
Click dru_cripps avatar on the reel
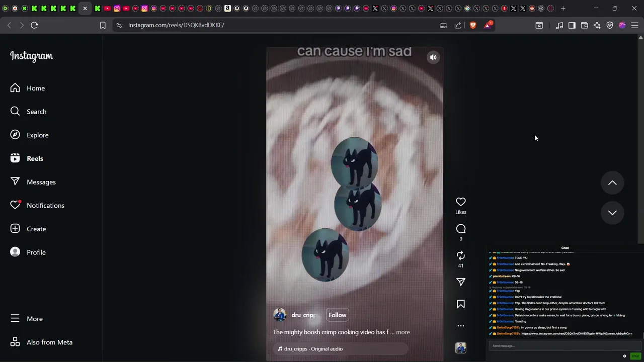click(280, 315)
